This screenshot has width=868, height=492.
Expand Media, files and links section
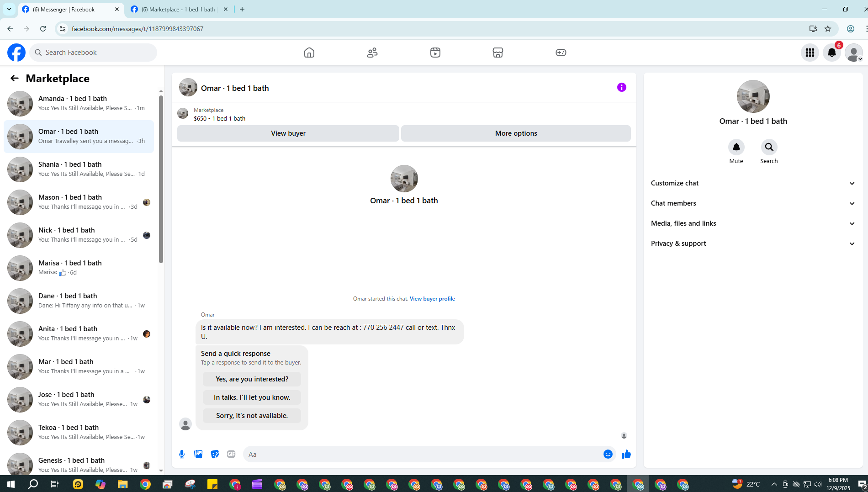tap(753, 223)
